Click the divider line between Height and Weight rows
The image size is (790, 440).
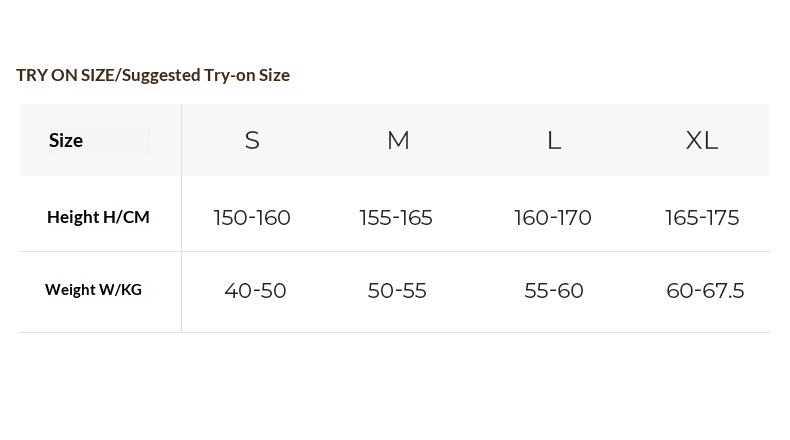click(x=475, y=252)
